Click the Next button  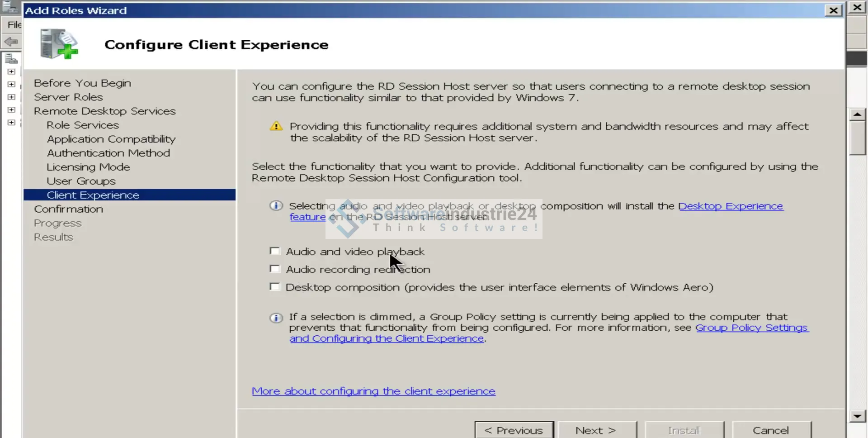pos(595,430)
